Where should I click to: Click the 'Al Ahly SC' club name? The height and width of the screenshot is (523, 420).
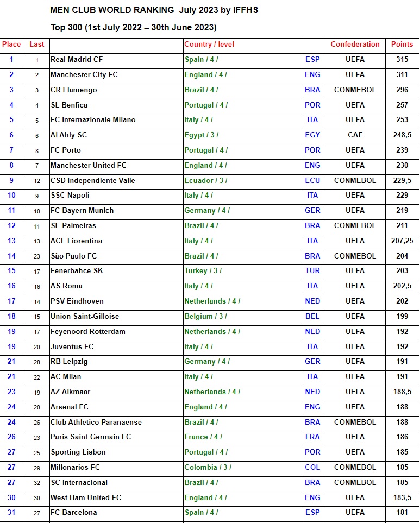pyautogui.click(x=68, y=135)
